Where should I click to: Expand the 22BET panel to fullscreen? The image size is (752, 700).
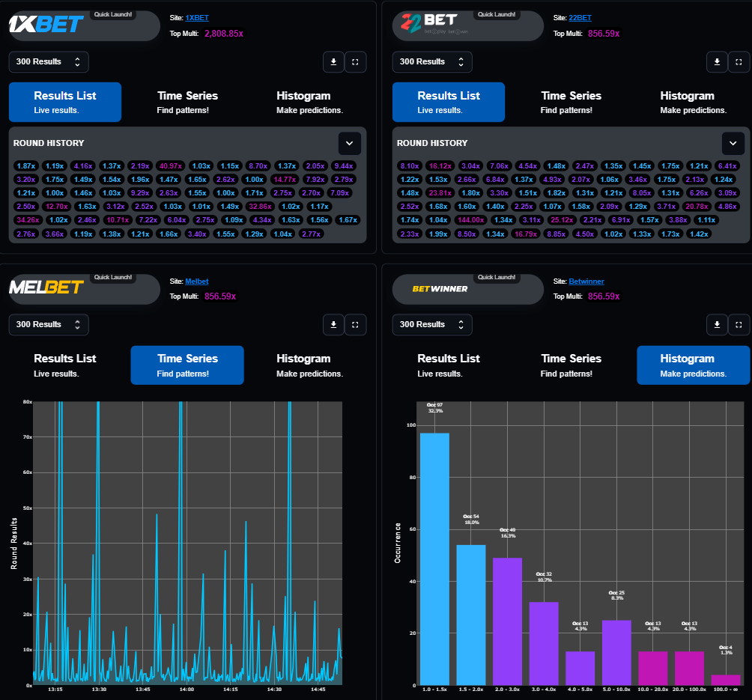coord(739,62)
